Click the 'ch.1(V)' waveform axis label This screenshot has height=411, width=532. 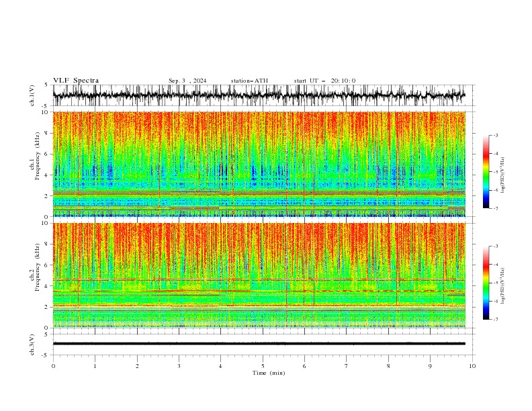(x=32, y=95)
